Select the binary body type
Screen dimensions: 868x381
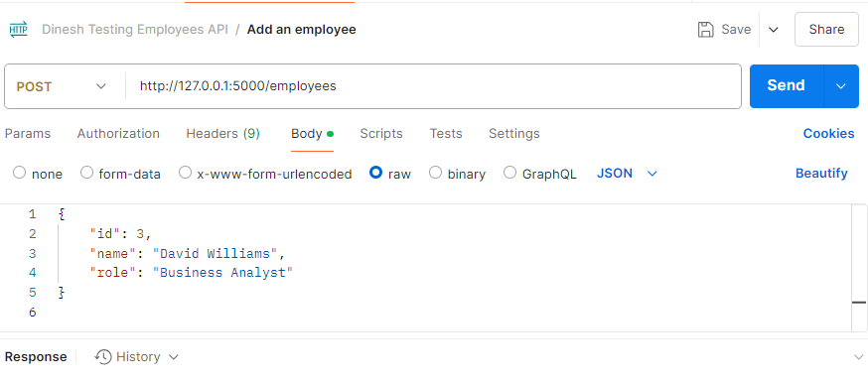click(x=436, y=173)
